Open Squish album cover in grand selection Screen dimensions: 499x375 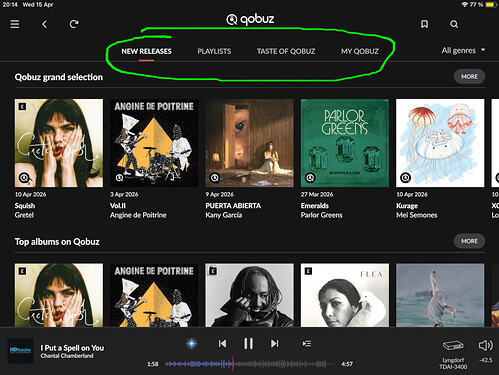59,143
